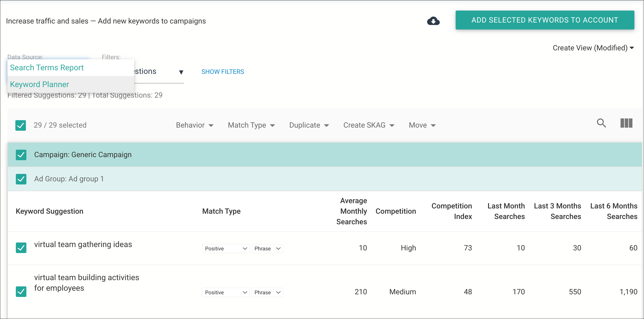Toggle the 29 / 29 selected checkbox
Image resolution: width=644 pixels, height=319 pixels.
tap(20, 125)
